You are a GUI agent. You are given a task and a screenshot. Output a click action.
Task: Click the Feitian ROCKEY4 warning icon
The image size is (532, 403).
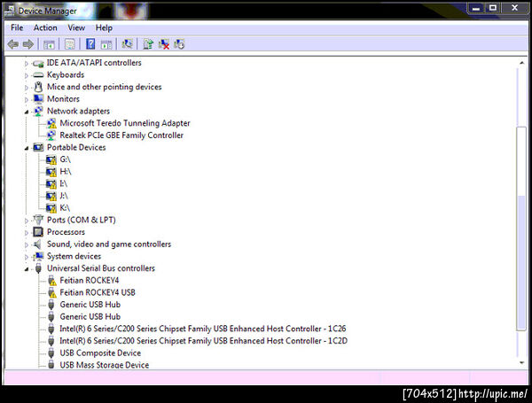click(51, 281)
